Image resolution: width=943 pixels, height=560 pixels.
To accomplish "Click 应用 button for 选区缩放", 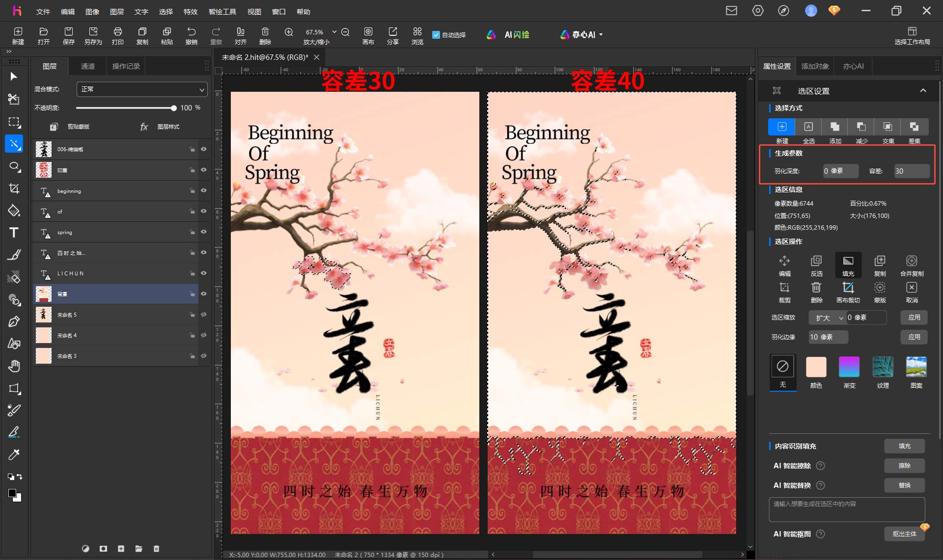I will pos(914,318).
